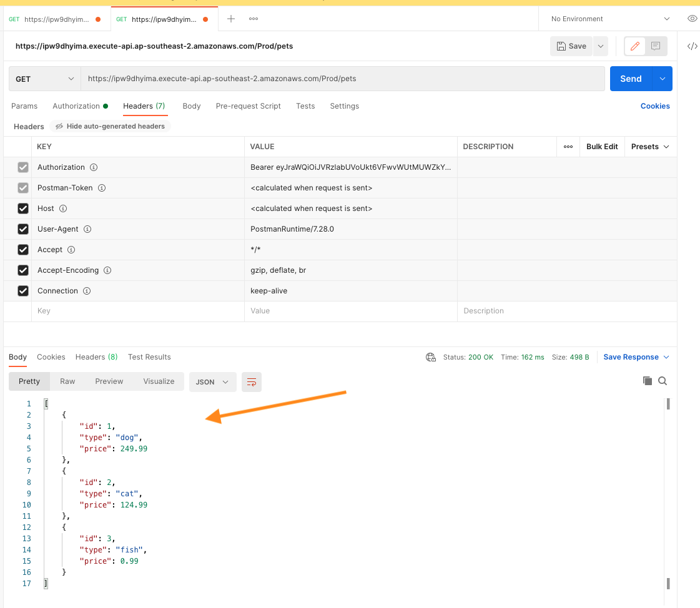Click the info icon next to Host

pos(63,208)
